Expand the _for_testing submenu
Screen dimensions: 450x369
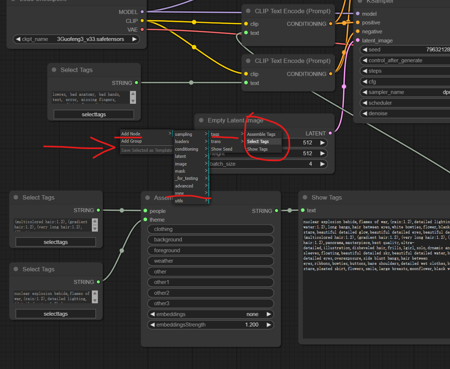(191, 178)
